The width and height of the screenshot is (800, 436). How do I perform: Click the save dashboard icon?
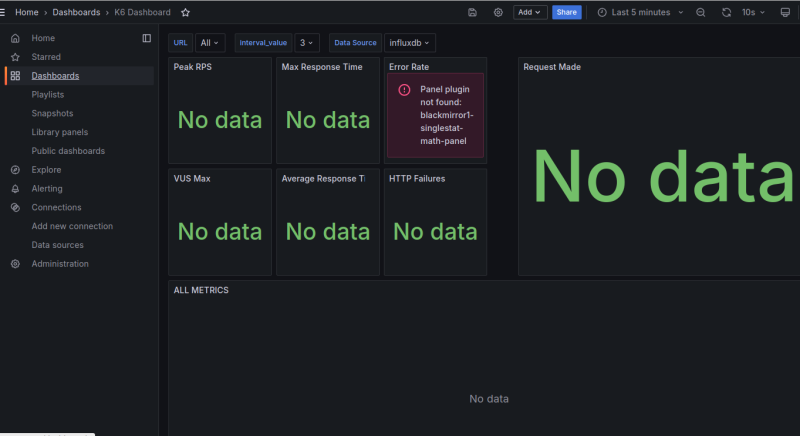(472, 12)
